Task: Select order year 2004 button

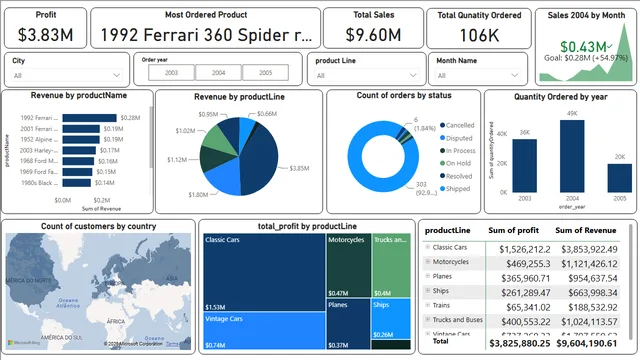Action: pos(218,73)
